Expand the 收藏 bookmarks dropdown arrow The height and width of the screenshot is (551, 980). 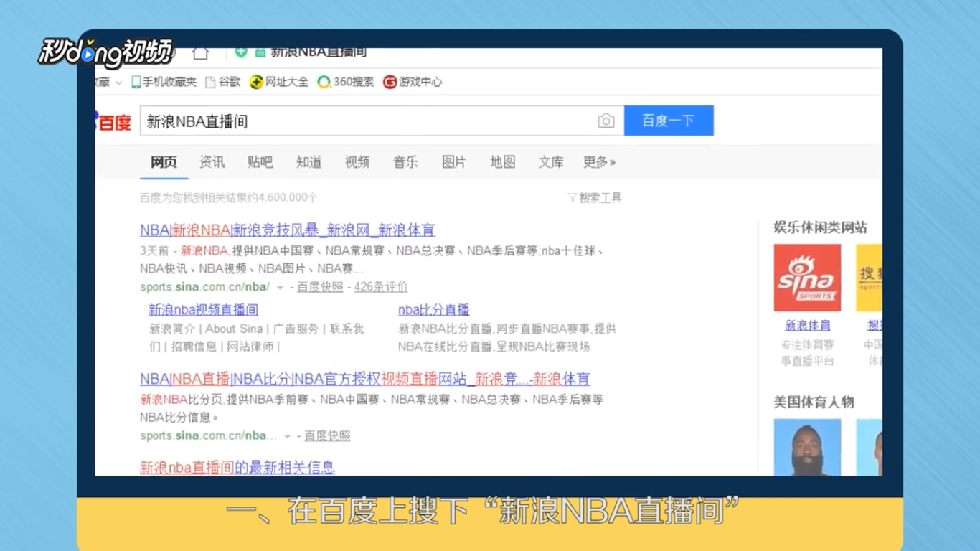click(119, 83)
